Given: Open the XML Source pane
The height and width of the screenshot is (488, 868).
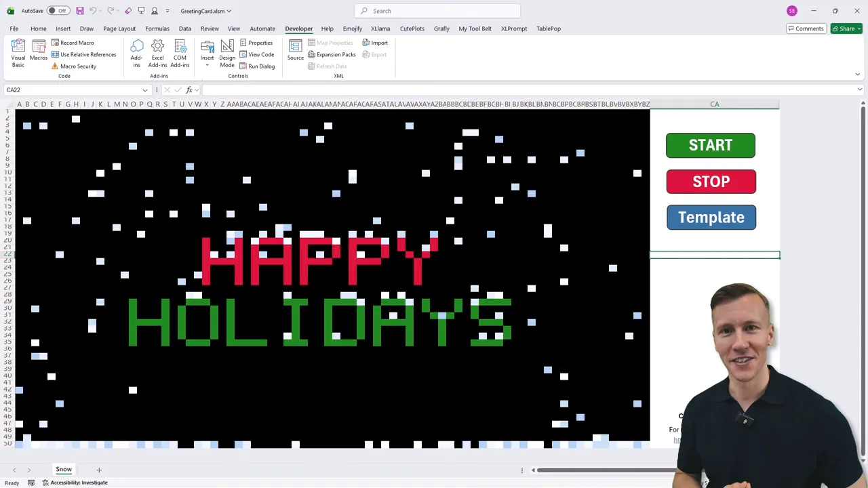Looking at the screenshot, I should pyautogui.click(x=295, y=50).
